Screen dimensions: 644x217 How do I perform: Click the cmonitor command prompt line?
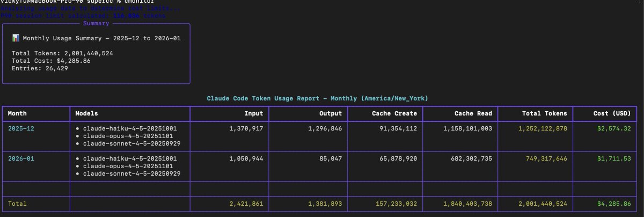(77, 2)
